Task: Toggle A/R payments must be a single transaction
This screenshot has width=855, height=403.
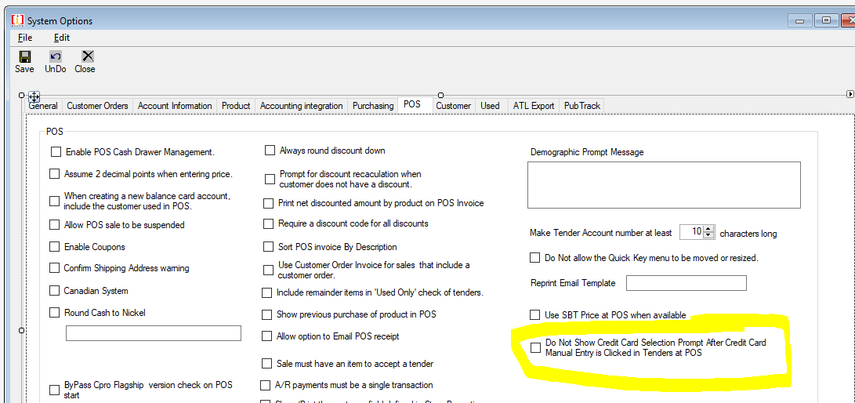Action: tap(265, 385)
